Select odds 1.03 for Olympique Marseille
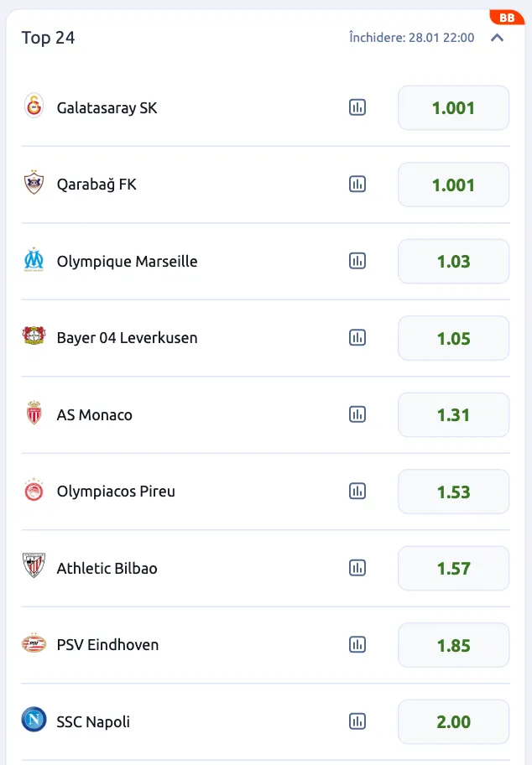The image size is (532, 765). tap(453, 261)
